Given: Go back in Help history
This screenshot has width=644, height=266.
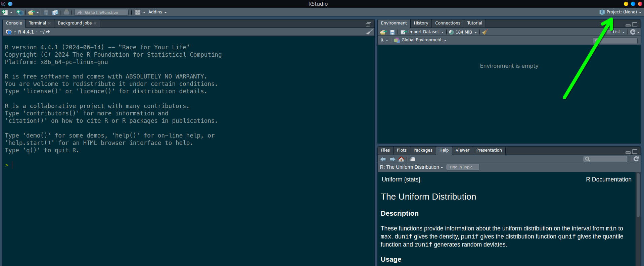Looking at the screenshot, I should (383, 159).
